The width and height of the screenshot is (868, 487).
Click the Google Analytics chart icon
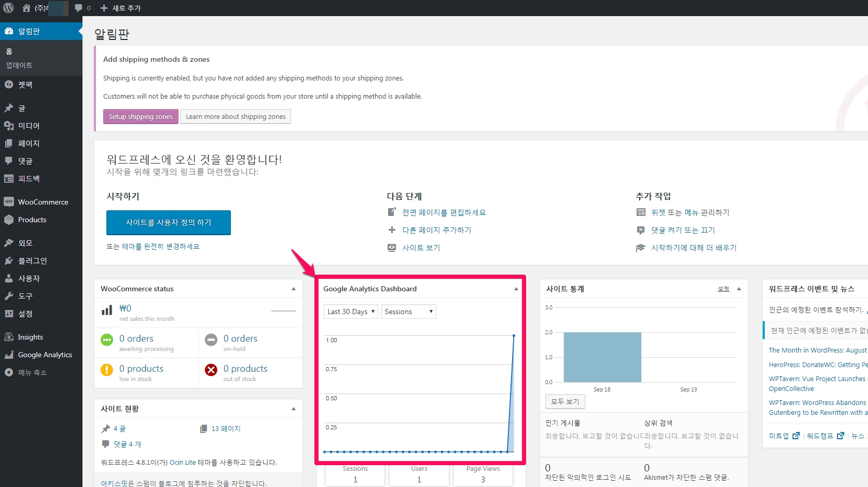click(x=9, y=355)
